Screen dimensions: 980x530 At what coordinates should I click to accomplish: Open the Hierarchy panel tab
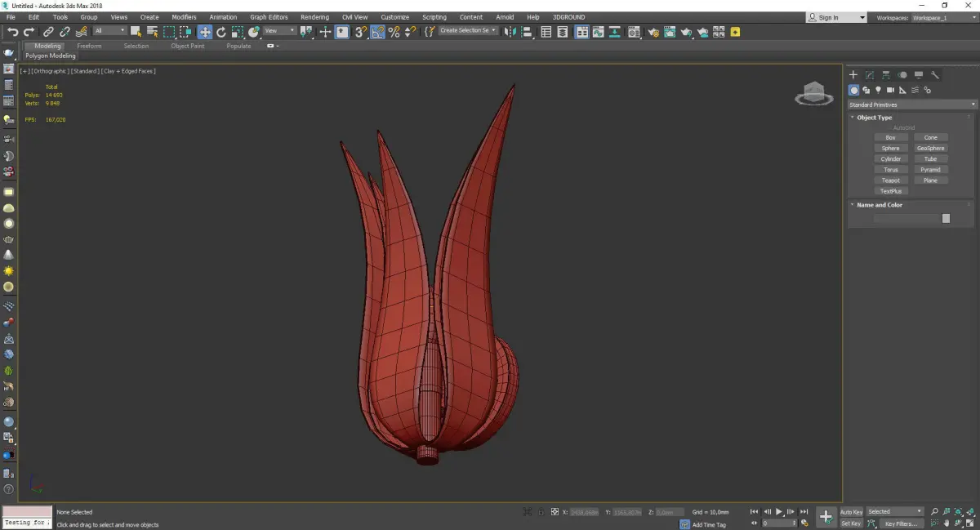coord(886,74)
